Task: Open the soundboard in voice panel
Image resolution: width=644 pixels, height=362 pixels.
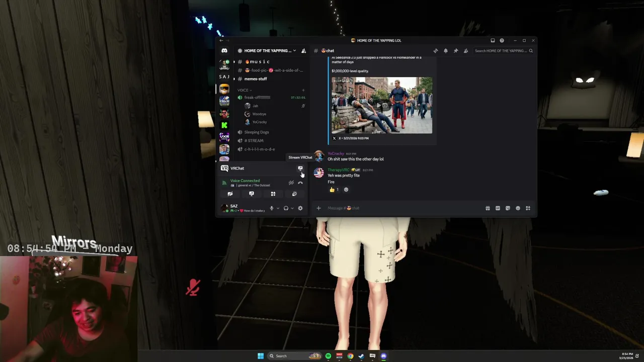Action: tap(294, 194)
